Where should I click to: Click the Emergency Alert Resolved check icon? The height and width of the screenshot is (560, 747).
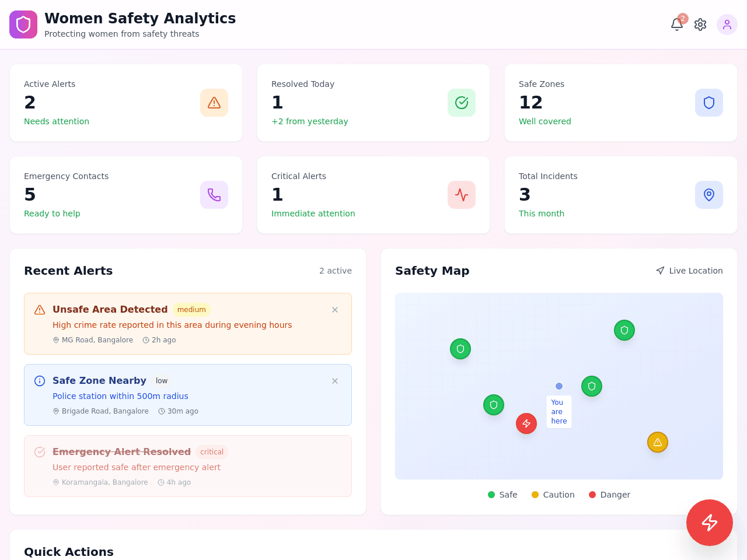(x=40, y=452)
